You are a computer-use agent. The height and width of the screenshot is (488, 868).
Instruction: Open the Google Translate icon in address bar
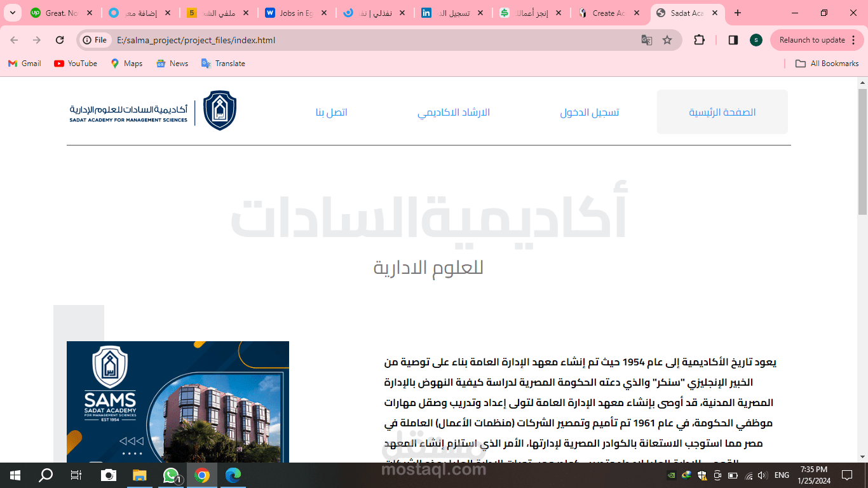click(647, 40)
